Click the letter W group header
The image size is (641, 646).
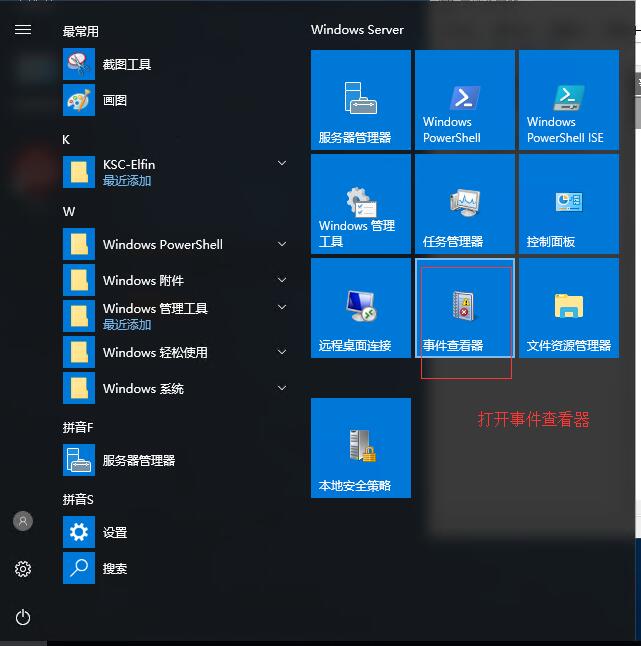coord(69,212)
